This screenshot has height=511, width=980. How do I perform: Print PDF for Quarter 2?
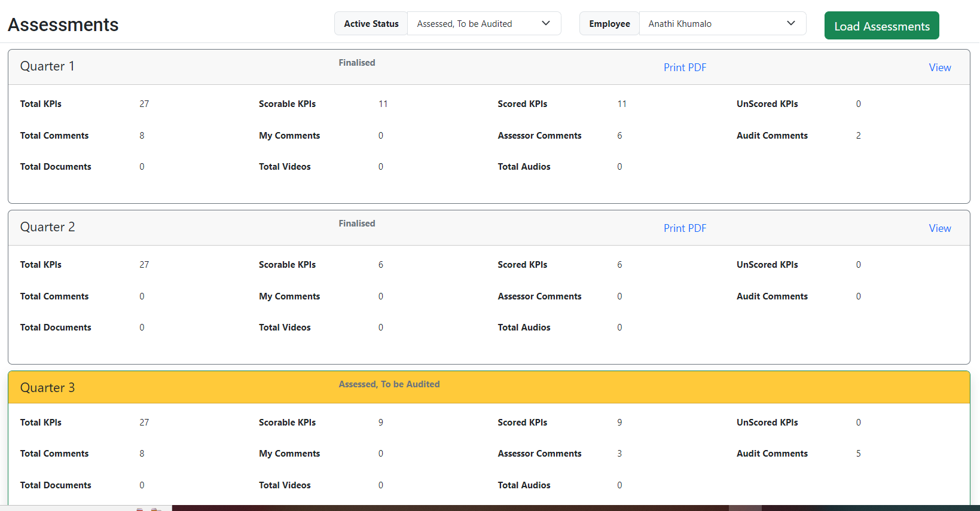click(x=685, y=228)
